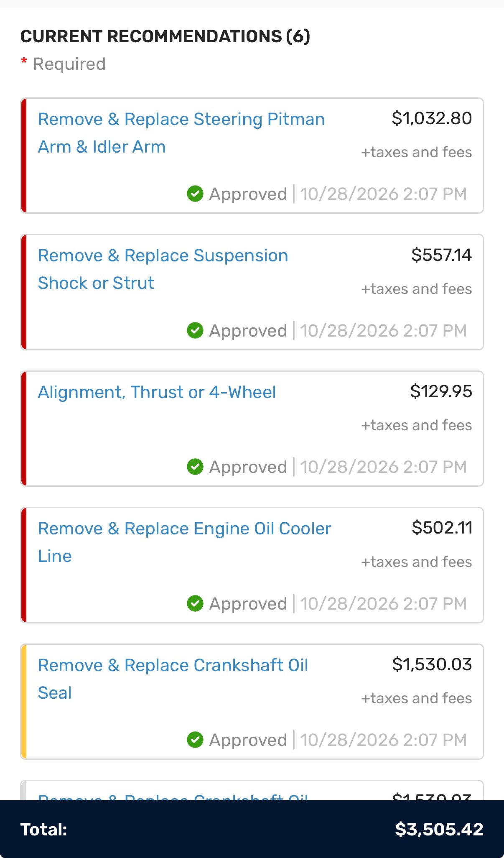Click green approved checkmark on Suspension Shock card

coord(195,330)
